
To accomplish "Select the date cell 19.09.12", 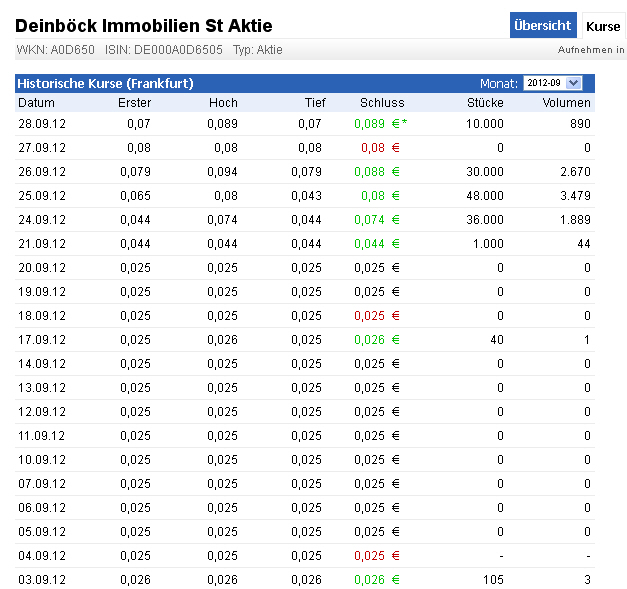I will coord(42,292).
